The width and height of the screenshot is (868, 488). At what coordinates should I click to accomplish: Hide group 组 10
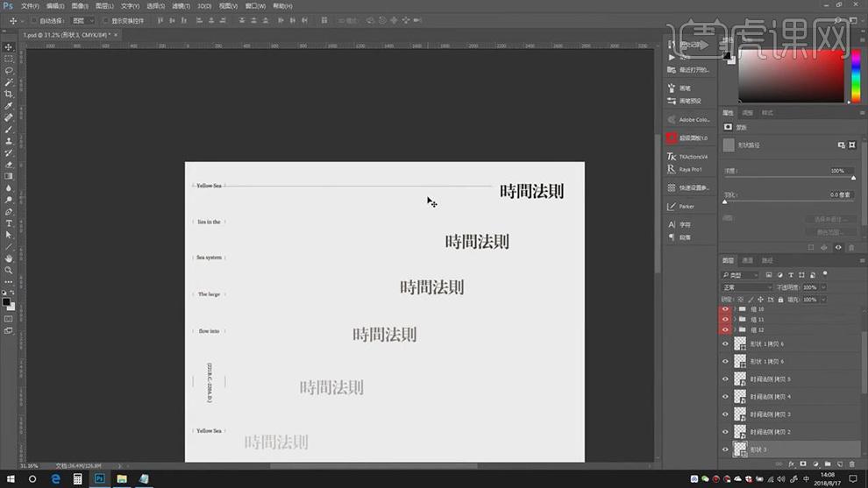(725, 309)
